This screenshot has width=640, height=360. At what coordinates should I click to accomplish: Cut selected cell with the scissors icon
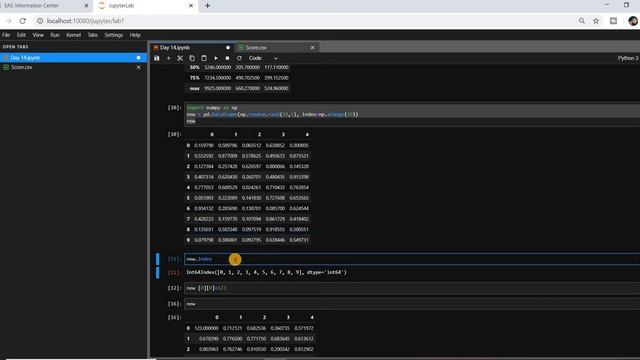tap(180, 58)
